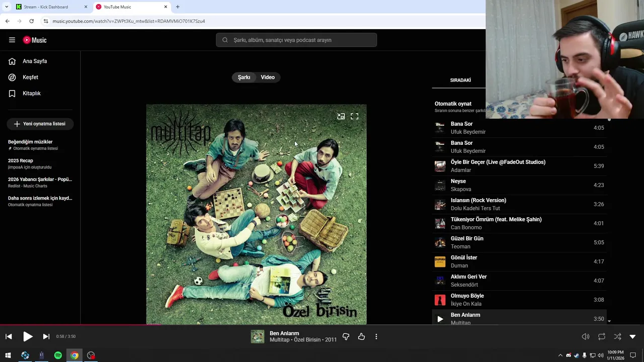
Task: Close the Kick Dashboard browser tab
Action: pyautogui.click(x=86, y=7)
